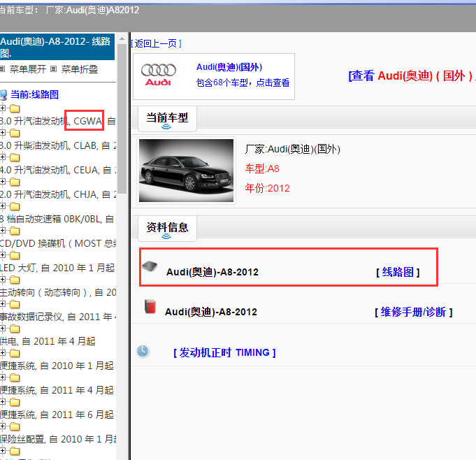Expand the 便捷系统, 自 2011 年 6 月起 node
This screenshot has height=460, width=476.
click(x=2, y=402)
